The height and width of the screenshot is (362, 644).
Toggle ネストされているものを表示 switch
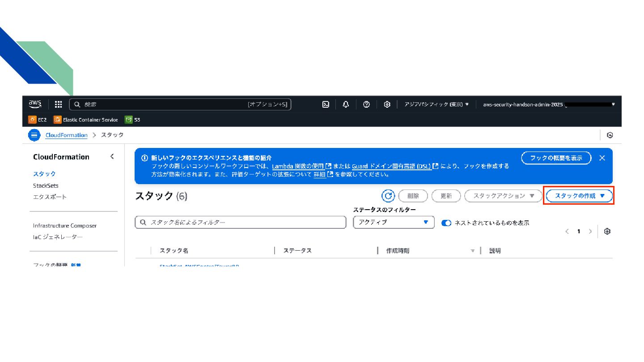(x=446, y=223)
